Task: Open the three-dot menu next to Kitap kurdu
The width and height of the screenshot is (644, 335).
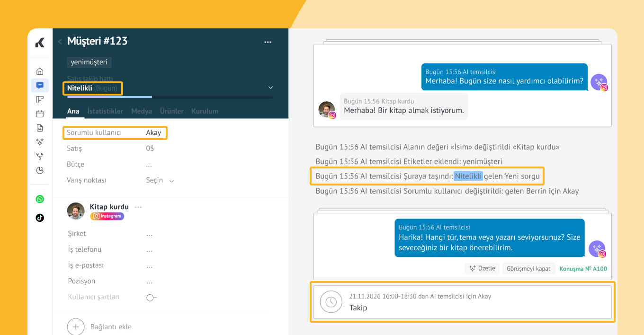Action: [138, 207]
